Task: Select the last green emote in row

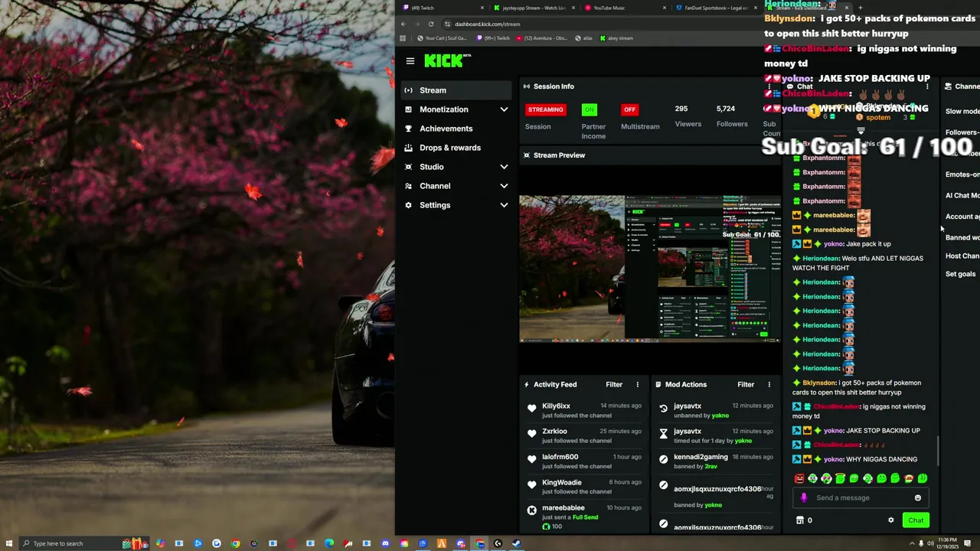Action: click(923, 478)
